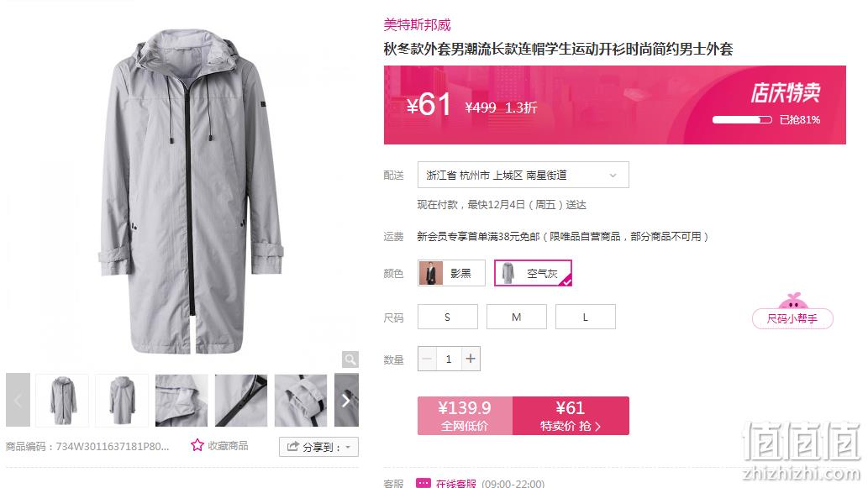Viewport: 868px width, 488px height.
Task: Open the 美特斯邦威 brand link
Action: click(x=418, y=25)
